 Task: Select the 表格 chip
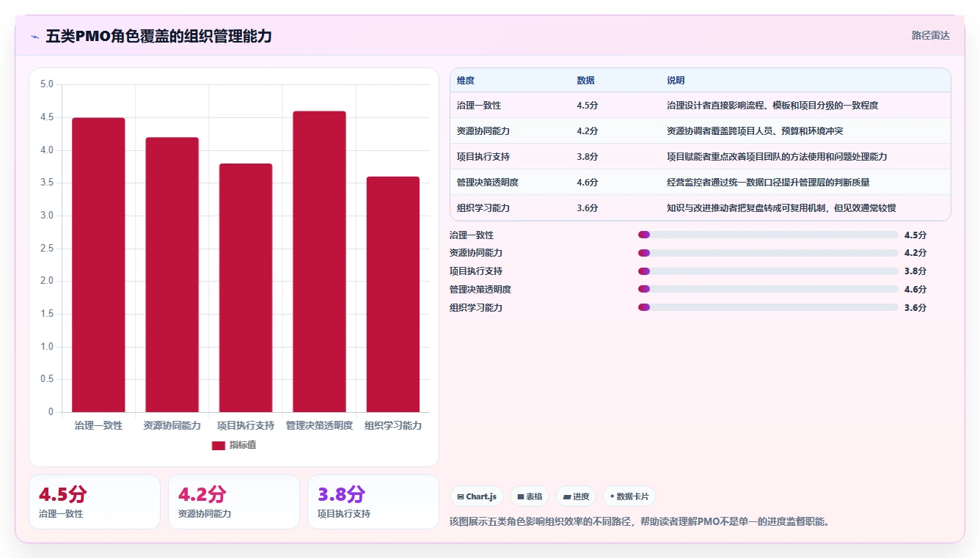(x=530, y=496)
